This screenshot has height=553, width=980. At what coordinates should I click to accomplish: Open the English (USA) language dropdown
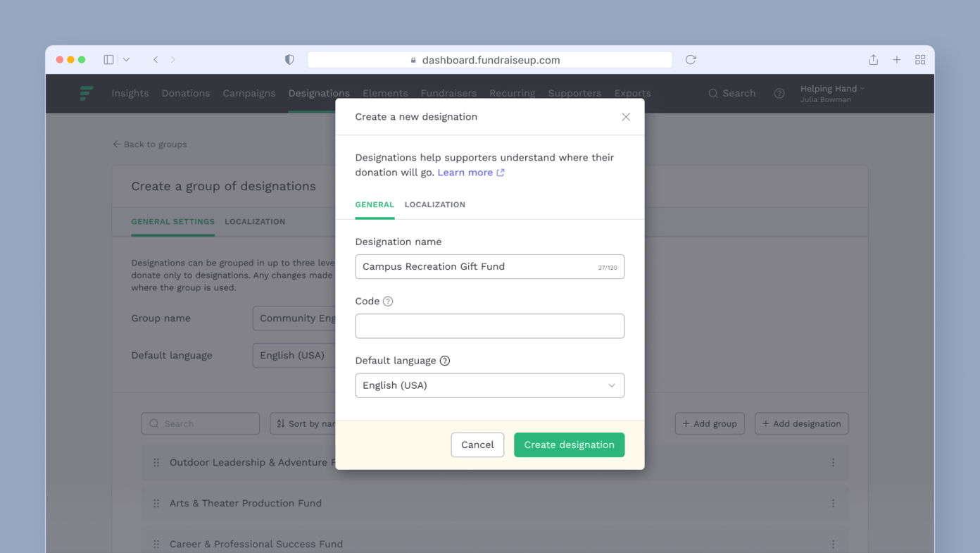489,385
